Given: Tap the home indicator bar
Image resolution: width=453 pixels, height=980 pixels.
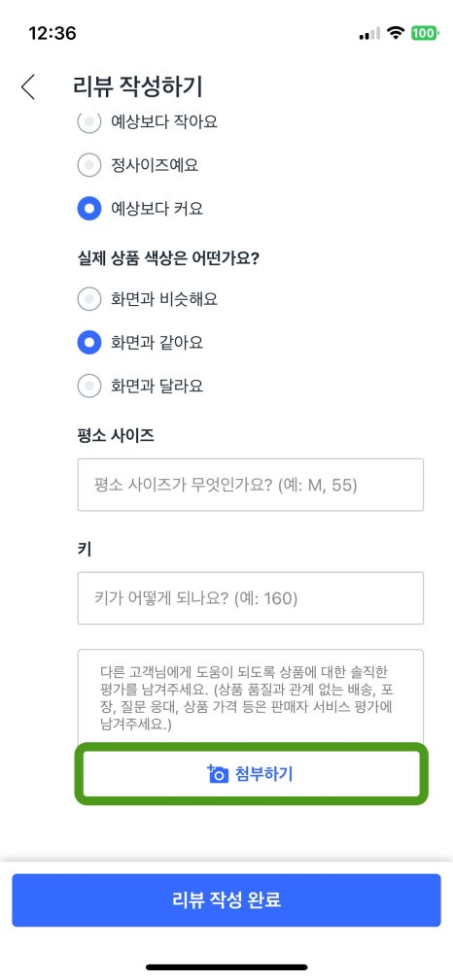Looking at the screenshot, I should click(226, 966).
